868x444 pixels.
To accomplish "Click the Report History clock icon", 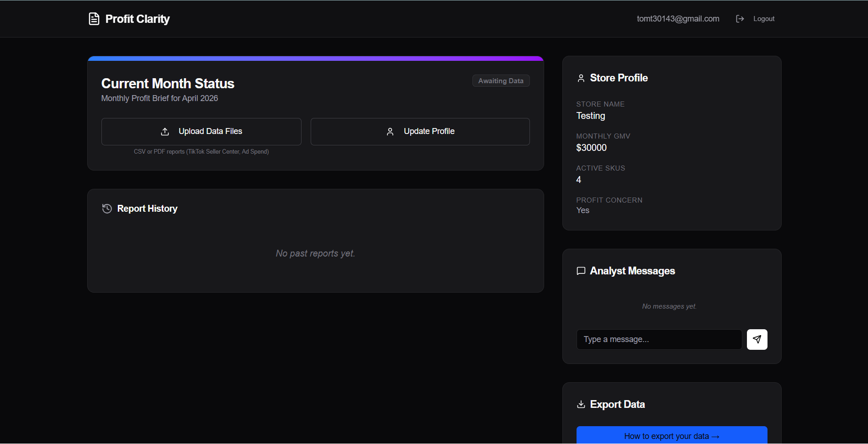I will (x=107, y=209).
